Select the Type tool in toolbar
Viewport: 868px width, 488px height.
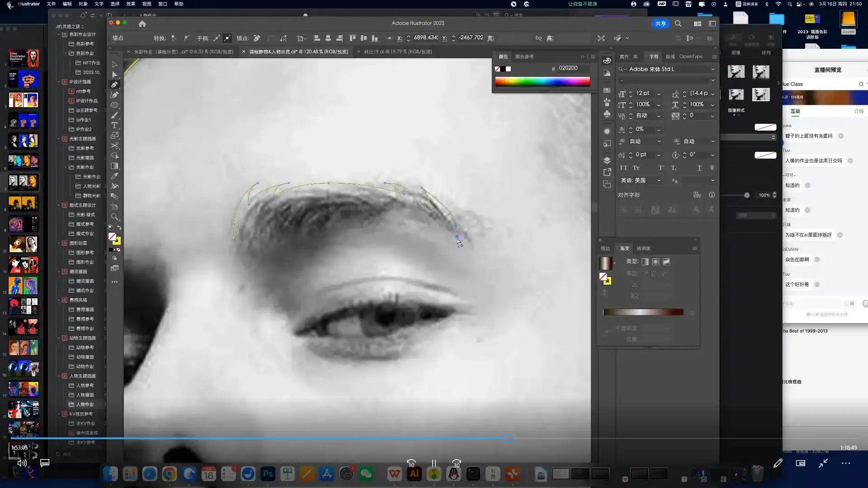coord(115,125)
